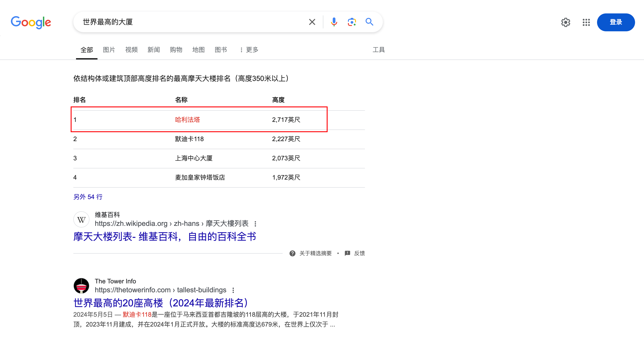Image resolution: width=644 pixels, height=348 pixels.
Task: Click the 高度 column header
Action: (278, 100)
